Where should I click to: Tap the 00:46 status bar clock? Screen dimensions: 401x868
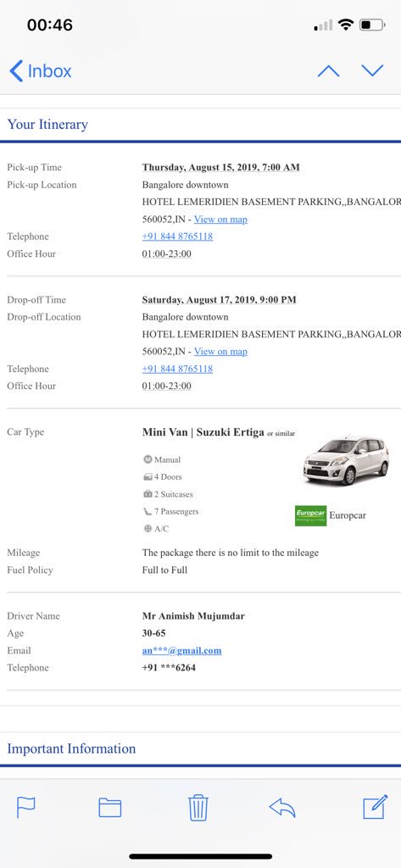[50, 25]
